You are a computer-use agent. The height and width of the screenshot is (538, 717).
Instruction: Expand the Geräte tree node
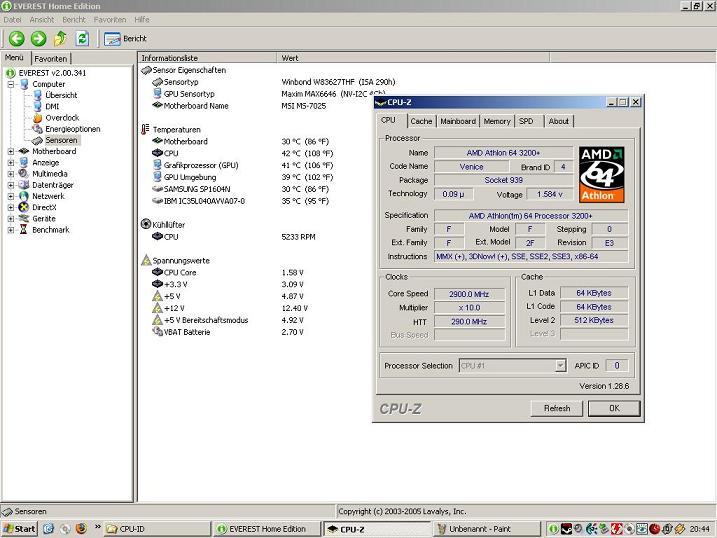(11, 218)
